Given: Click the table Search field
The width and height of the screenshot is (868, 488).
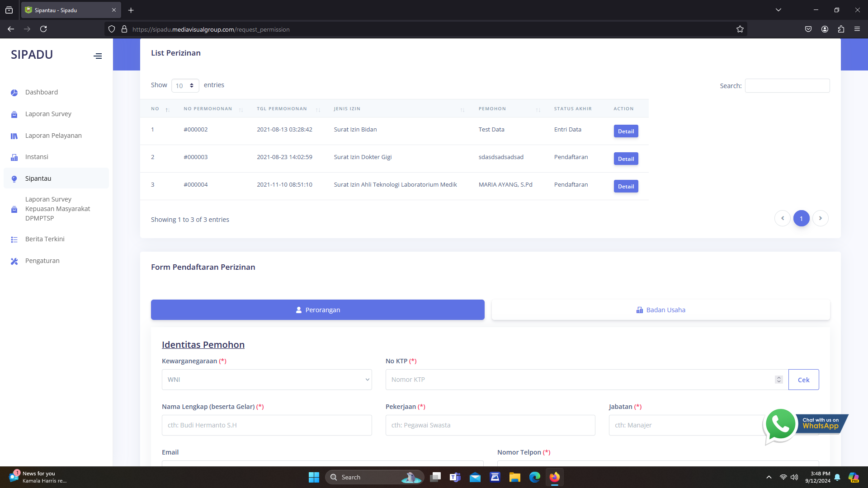Looking at the screenshot, I should pyautogui.click(x=787, y=85).
